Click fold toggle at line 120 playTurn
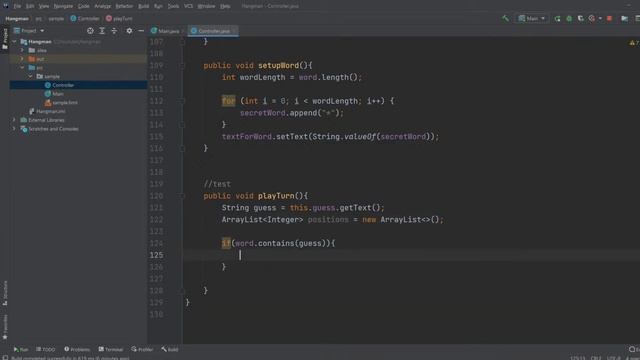This screenshot has width=640, height=360. [182, 196]
